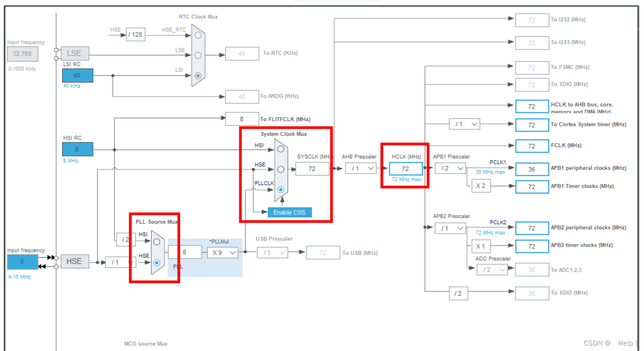
Task: Open the ADC Prescaler dropdown
Action: [492, 269]
